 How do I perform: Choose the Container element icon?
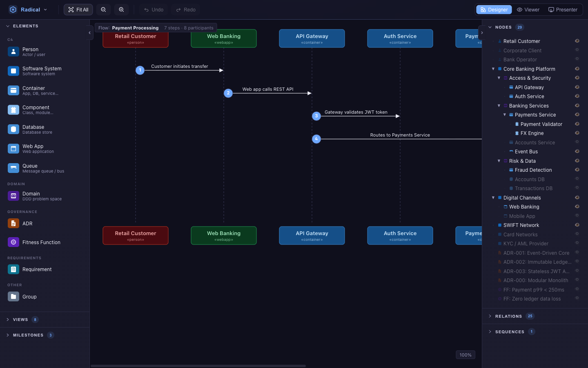click(13, 90)
